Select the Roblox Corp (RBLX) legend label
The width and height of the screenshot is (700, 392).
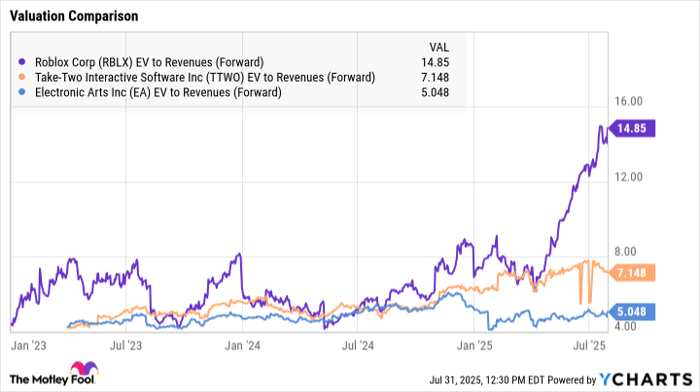pyautogui.click(x=149, y=62)
